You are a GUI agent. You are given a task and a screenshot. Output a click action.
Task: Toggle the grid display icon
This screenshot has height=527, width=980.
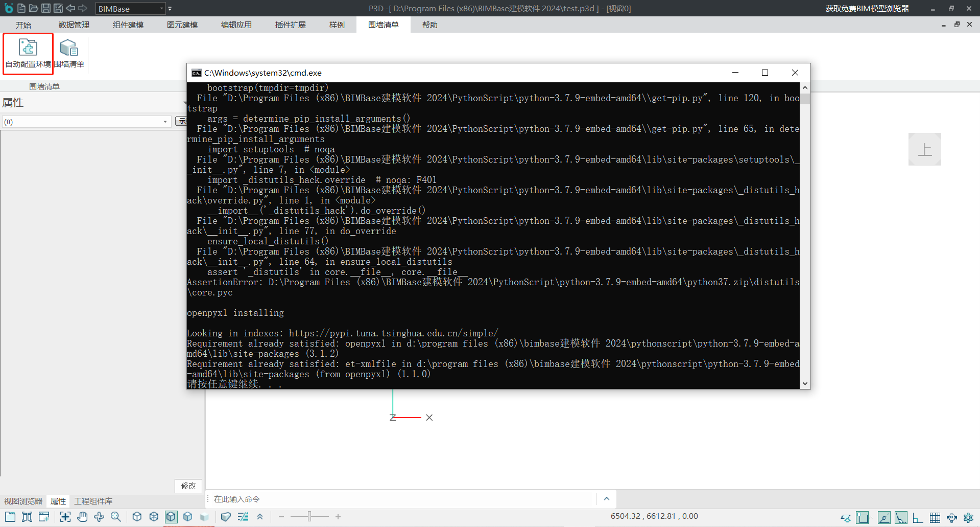[x=935, y=518]
